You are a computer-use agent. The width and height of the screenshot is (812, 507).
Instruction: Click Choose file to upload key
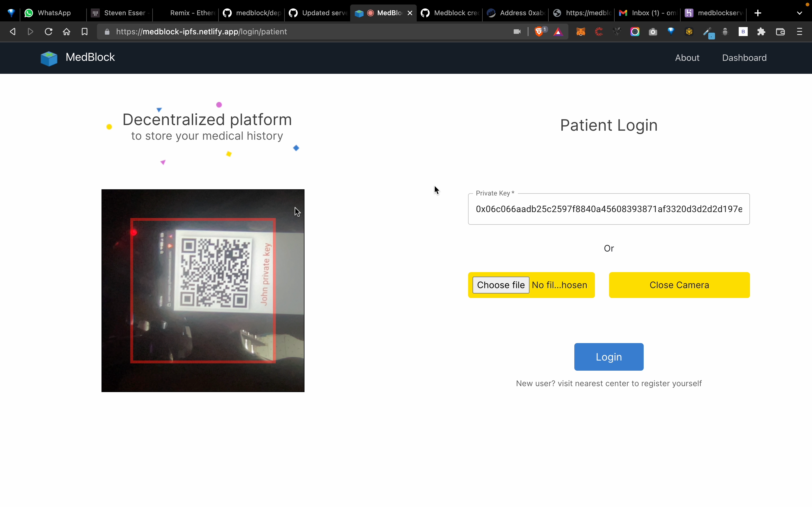[x=501, y=285]
